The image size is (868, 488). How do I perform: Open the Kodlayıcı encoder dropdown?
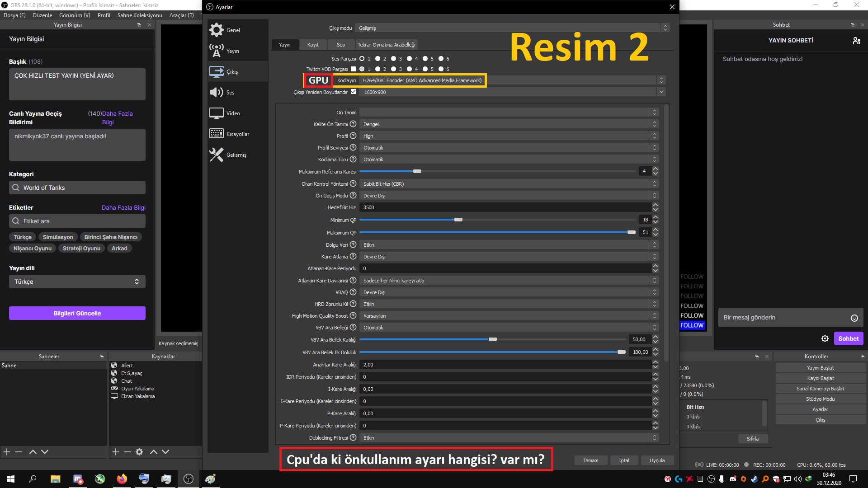coord(497,80)
